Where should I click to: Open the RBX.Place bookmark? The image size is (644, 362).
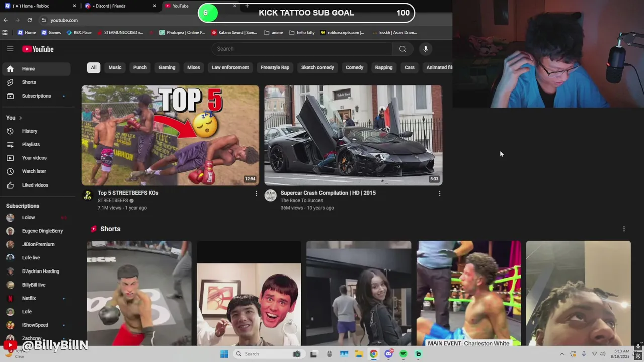[x=79, y=32]
